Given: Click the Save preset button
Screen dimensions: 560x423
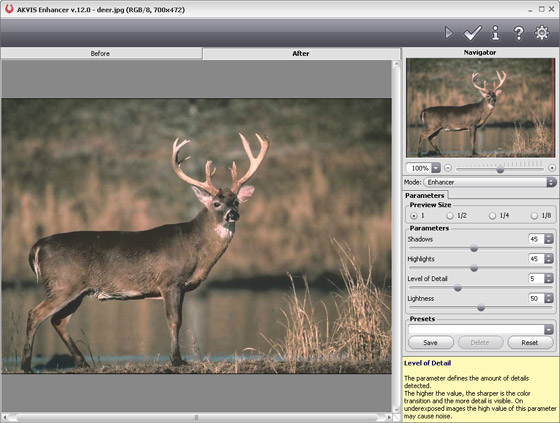Looking at the screenshot, I should pos(431,343).
